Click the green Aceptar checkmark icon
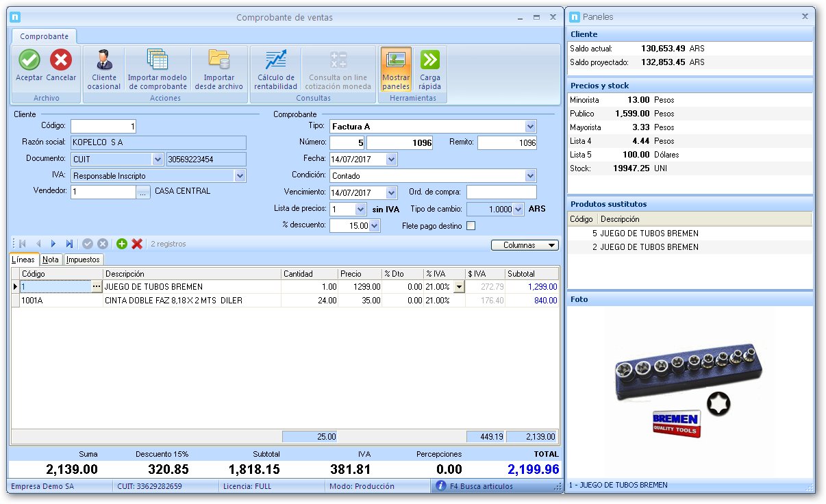 pyautogui.click(x=29, y=60)
